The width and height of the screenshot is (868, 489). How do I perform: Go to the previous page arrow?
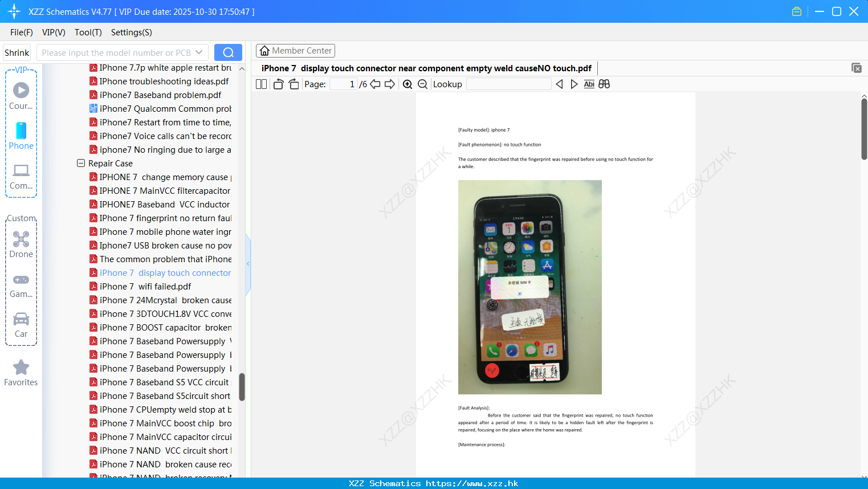tap(375, 84)
